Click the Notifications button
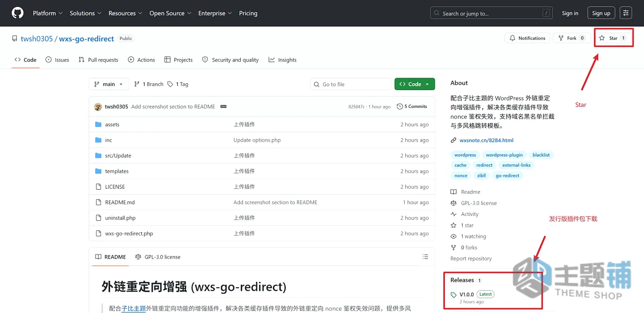 [527, 38]
